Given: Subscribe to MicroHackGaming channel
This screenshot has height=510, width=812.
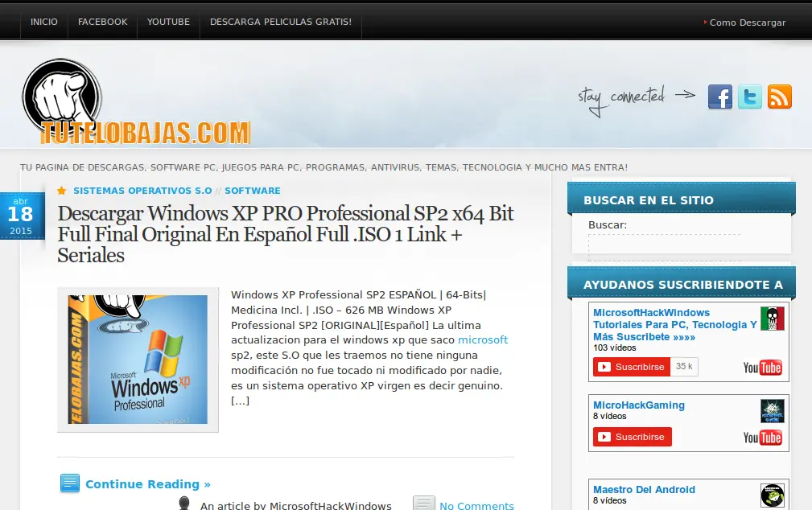Looking at the screenshot, I should [x=633, y=437].
